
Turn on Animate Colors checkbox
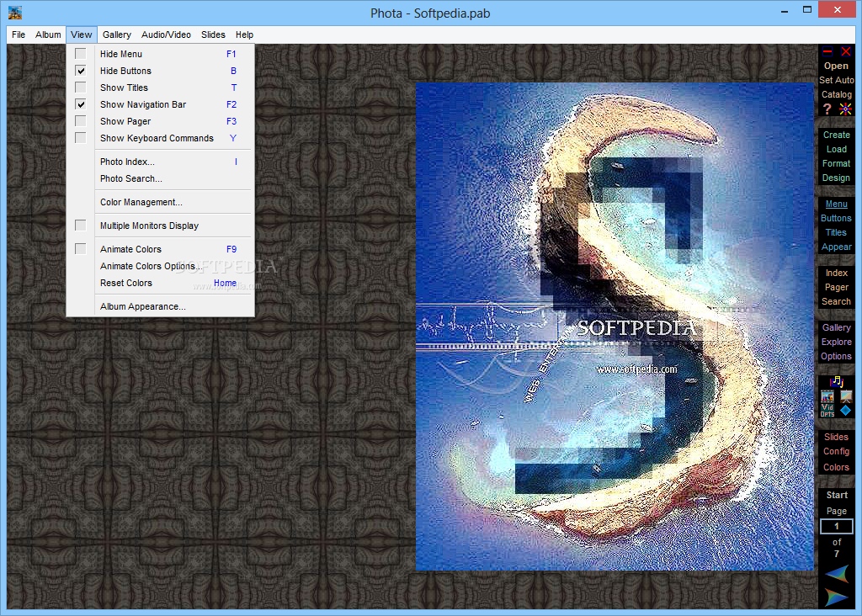coord(80,249)
